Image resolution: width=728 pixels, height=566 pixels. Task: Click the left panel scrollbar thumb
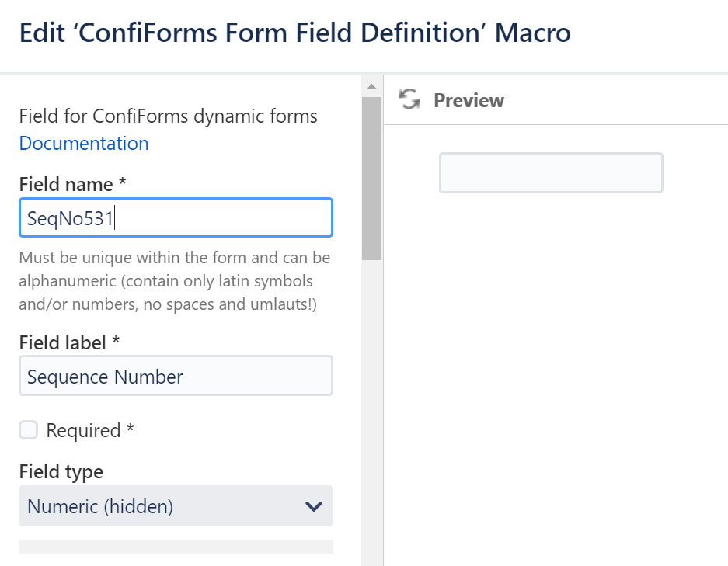(371, 177)
